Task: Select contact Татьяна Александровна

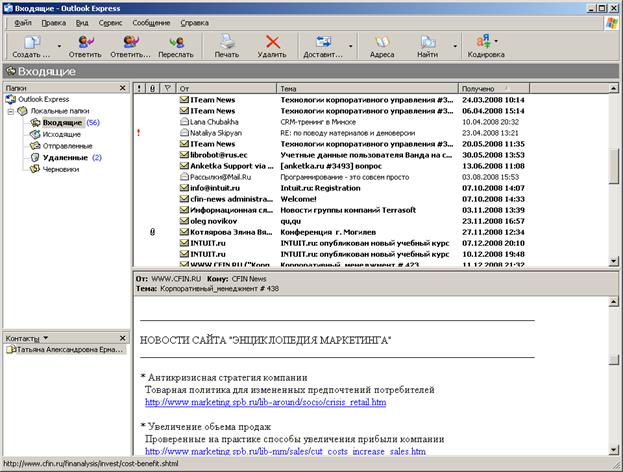Action: 66,350
